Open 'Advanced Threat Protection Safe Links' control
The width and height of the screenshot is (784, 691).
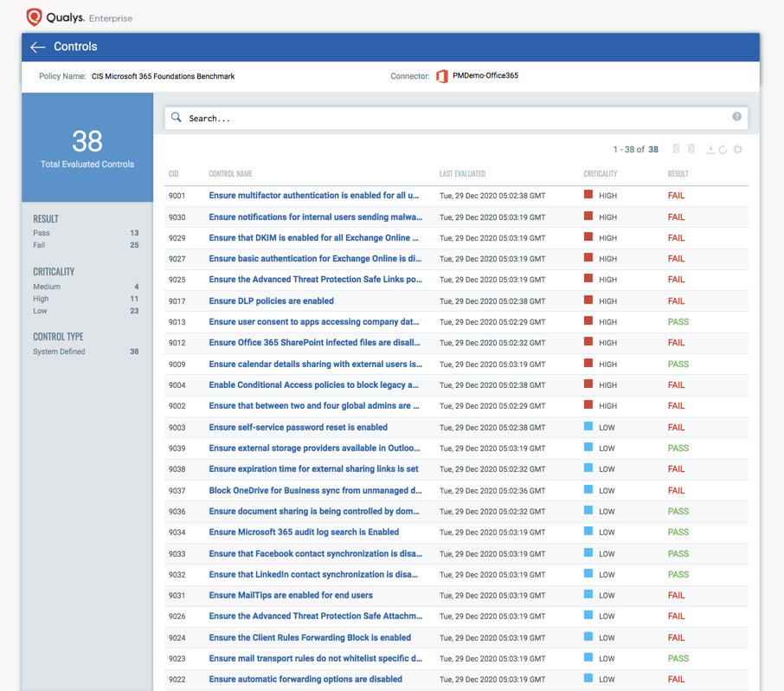click(316, 280)
